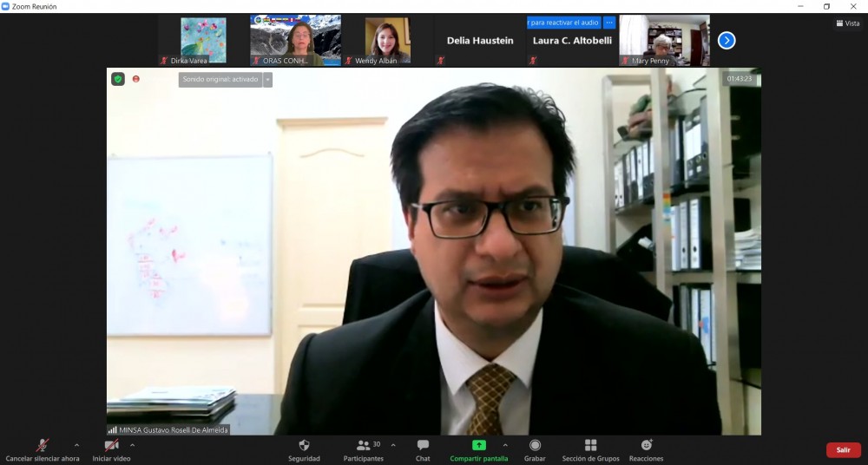The width and height of the screenshot is (868, 465).
Task: Select Wendy Albán's video thumbnail
Action: click(x=387, y=40)
